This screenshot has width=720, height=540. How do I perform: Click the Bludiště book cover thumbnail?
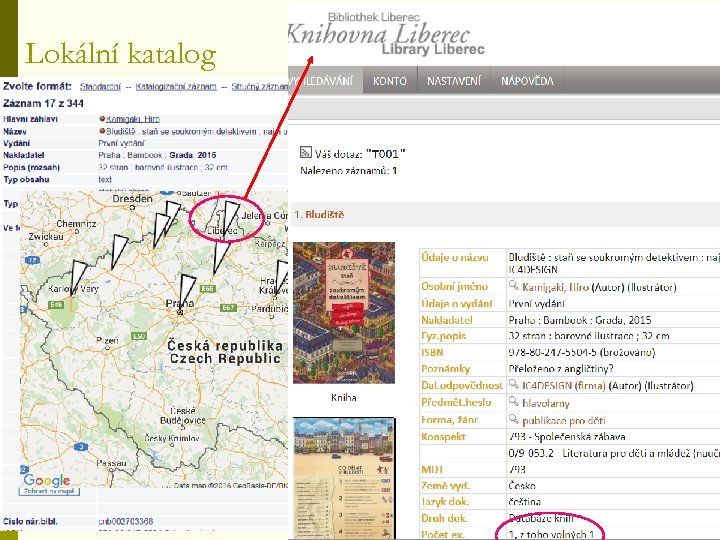[x=344, y=313]
